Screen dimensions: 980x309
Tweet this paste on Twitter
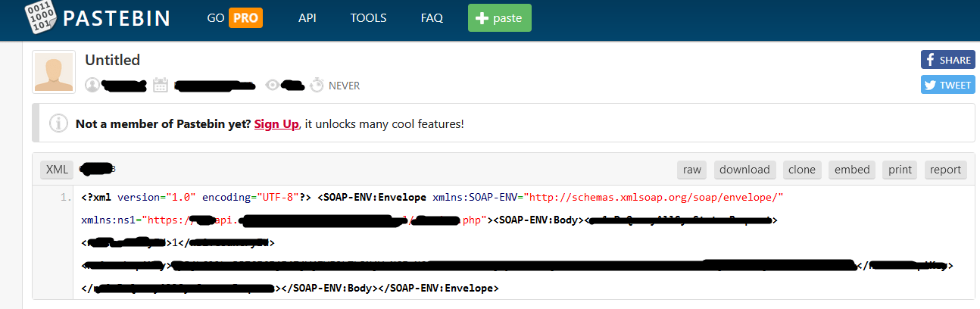click(947, 85)
